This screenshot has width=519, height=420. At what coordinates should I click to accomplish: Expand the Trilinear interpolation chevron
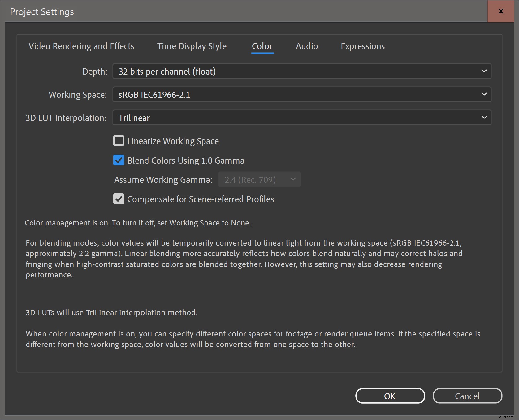pos(484,118)
